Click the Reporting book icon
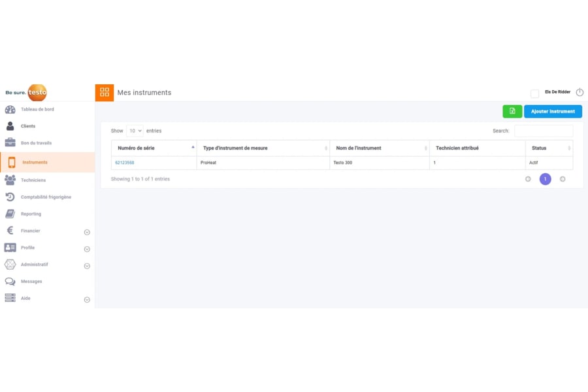The height and width of the screenshot is (392, 588). pyautogui.click(x=10, y=214)
